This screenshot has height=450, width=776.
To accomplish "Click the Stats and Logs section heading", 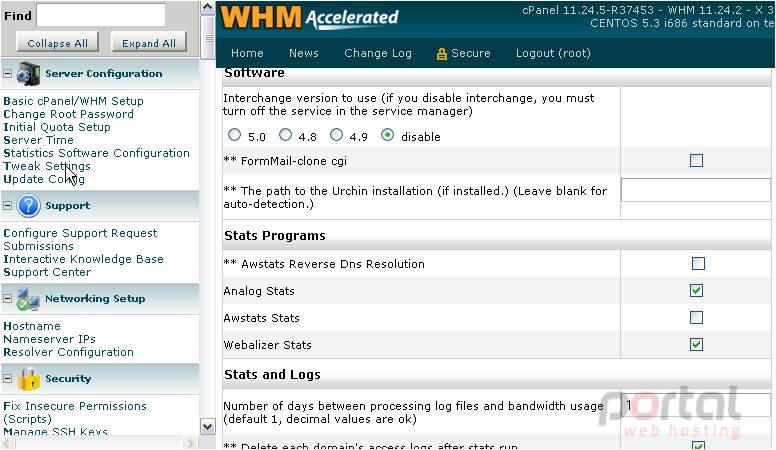I will pyautogui.click(x=272, y=375).
